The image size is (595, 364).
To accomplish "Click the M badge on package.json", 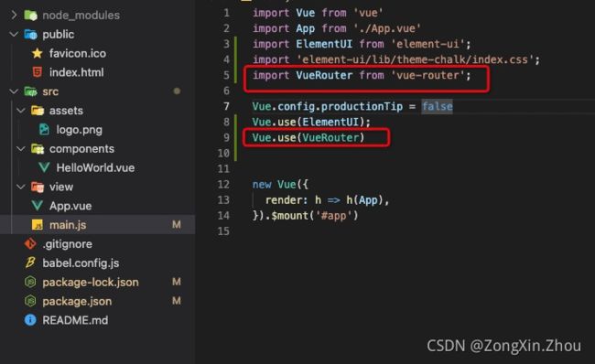I will (177, 301).
